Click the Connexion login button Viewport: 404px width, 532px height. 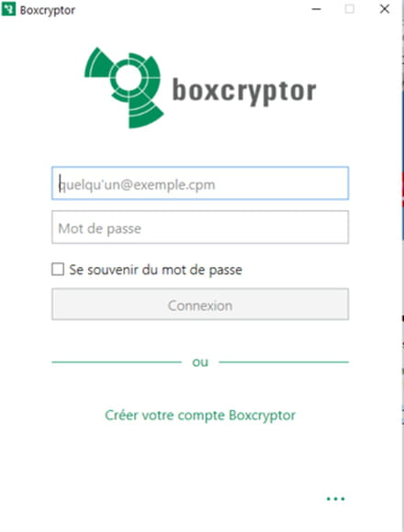pyautogui.click(x=200, y=305)
